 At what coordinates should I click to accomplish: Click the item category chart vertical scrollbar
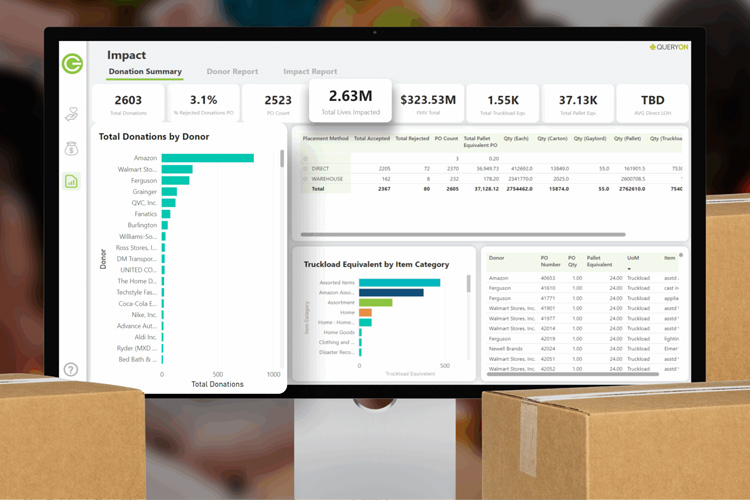coord(468,283)
